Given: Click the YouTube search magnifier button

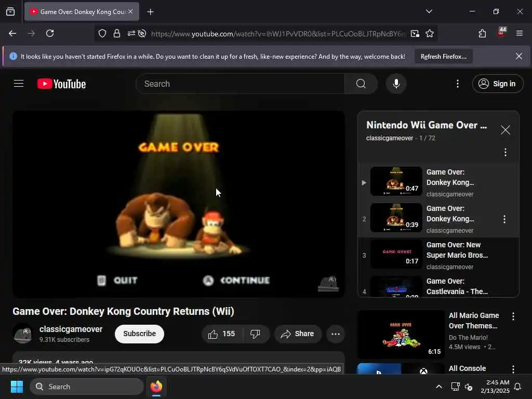Looking at the screenshot, I should (361, 84).
